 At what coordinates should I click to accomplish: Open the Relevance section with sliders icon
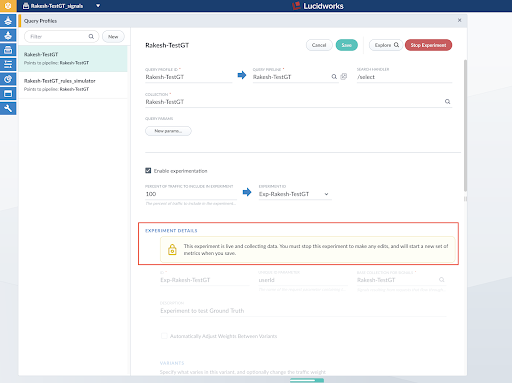pyautogui.click(x=8, y=64)
